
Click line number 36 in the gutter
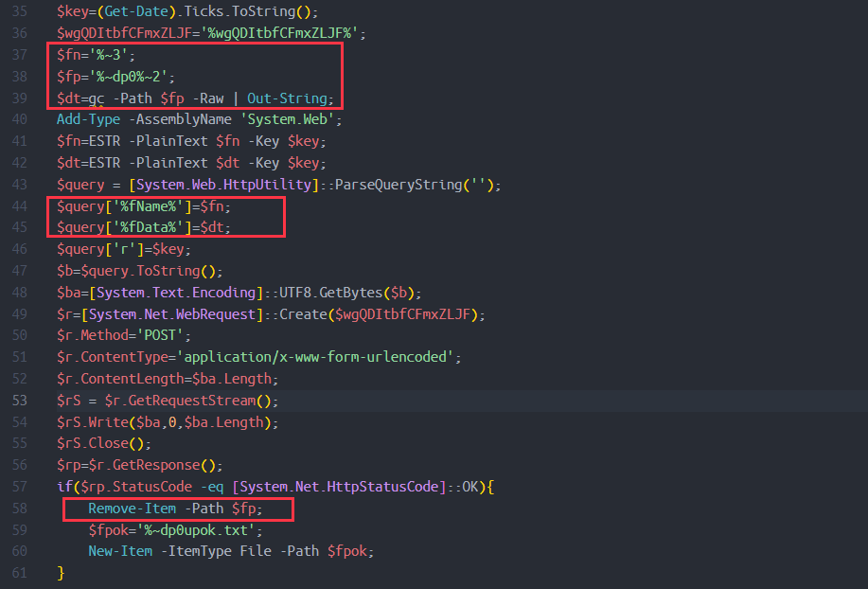pos(19,33)
